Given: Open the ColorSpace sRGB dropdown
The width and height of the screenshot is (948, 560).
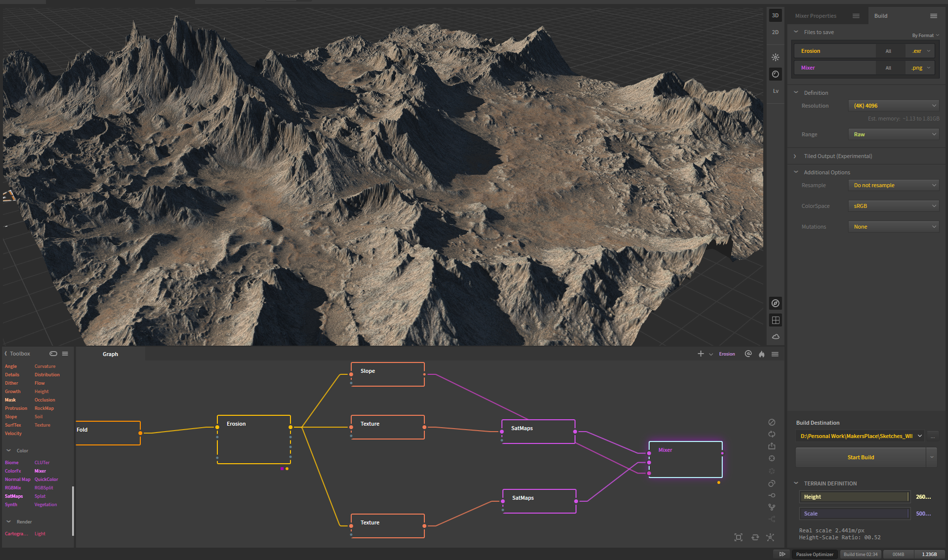Looking at the screenshot, I should pyautogui.click(x=894, y=206).
